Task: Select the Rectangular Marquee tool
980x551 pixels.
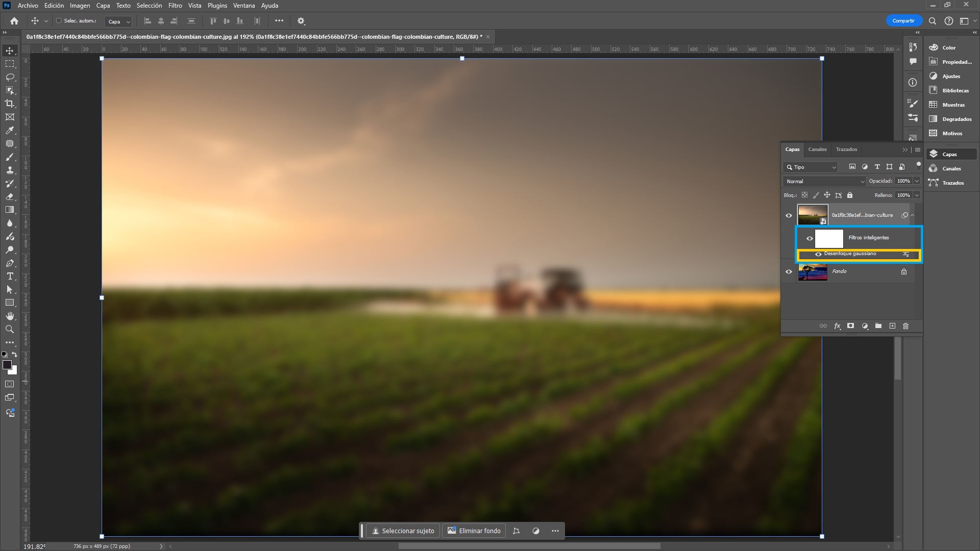Action: (9, 64)
